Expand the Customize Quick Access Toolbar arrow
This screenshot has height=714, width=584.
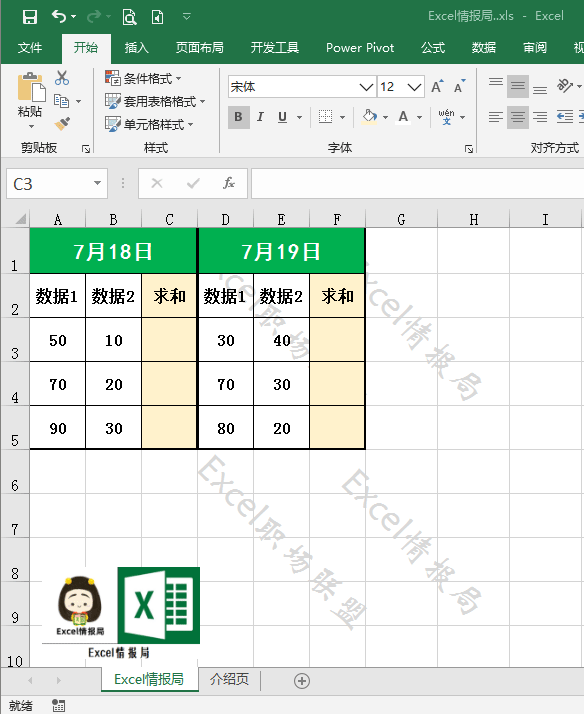pos(186,17)
